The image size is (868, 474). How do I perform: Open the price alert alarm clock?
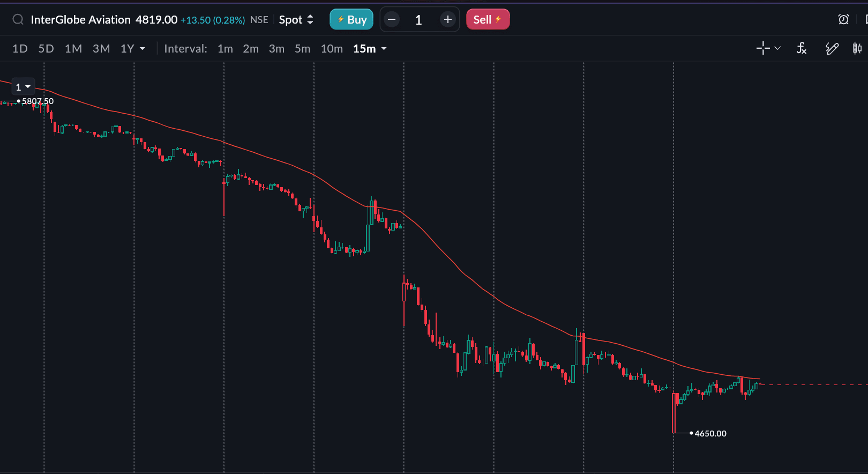pyautogui.click(x=843, y=20)
